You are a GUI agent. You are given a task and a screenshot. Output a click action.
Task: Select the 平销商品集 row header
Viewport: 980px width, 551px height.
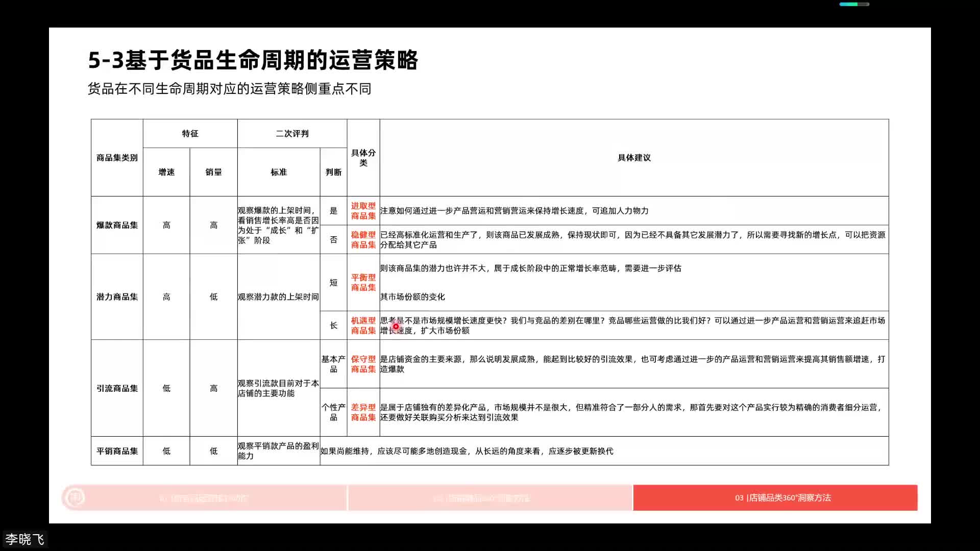pos(116,451)
